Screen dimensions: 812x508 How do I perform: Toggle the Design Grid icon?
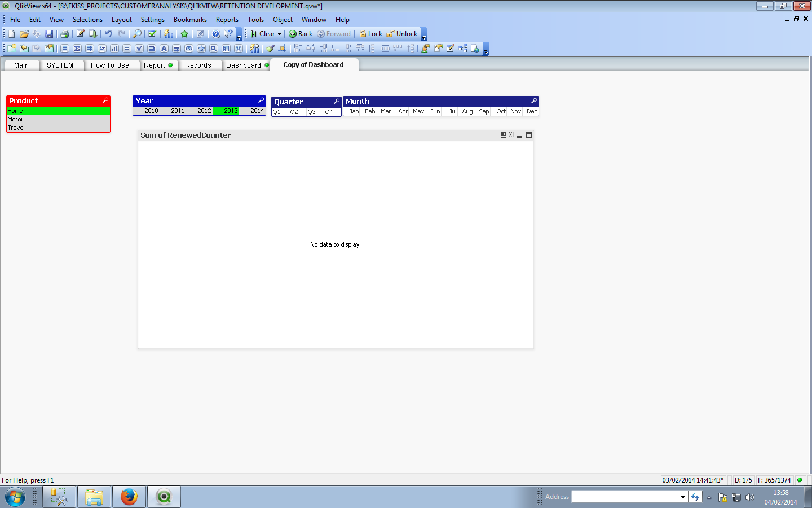click(283, 49)
